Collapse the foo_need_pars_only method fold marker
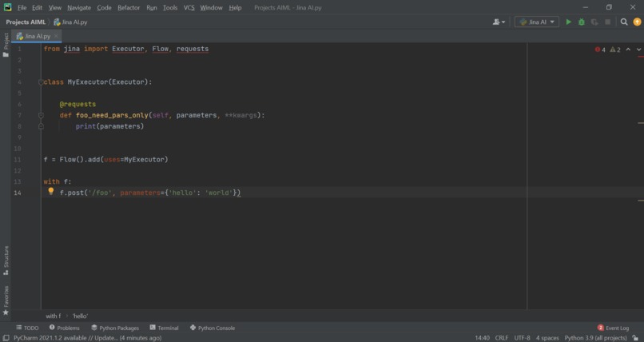The height and width of the screenshot is (342, 644). click(x=41, y=115)
